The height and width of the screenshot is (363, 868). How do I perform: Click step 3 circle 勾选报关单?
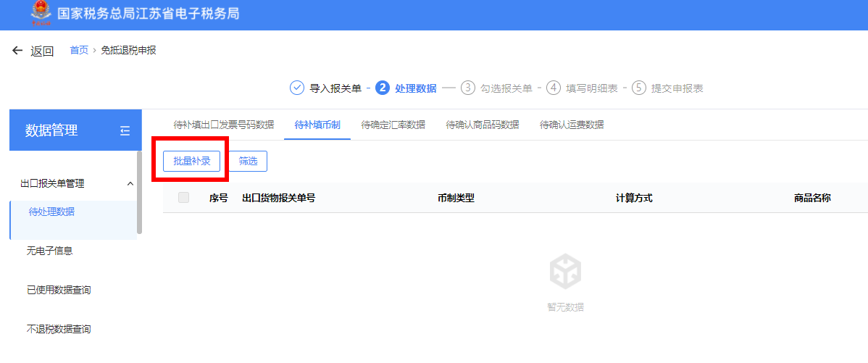point(468,88)
